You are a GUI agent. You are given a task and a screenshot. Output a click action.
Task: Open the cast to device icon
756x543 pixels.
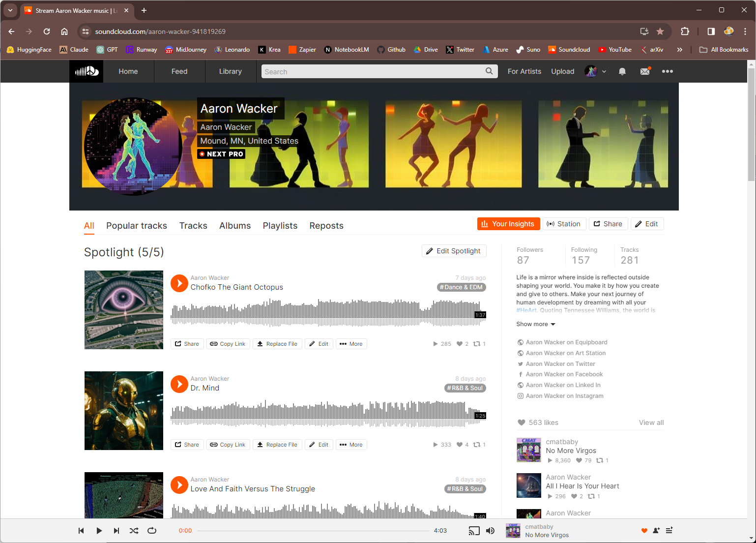474,531
